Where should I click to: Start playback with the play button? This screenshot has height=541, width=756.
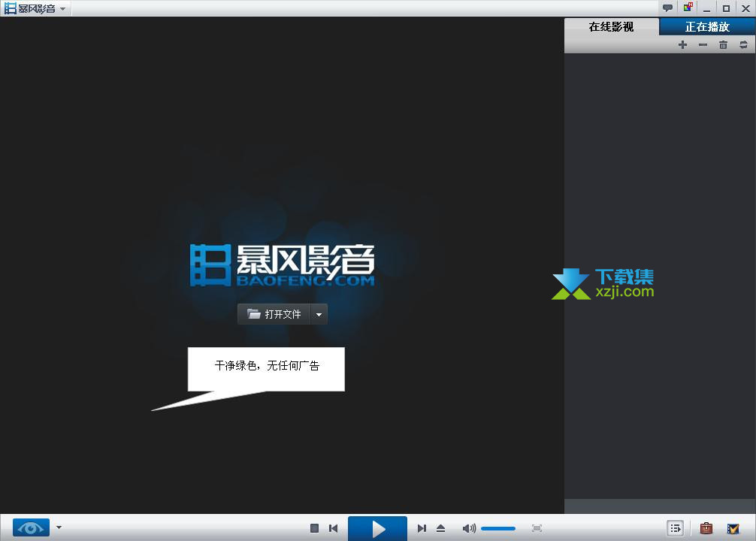click(377, 528)
